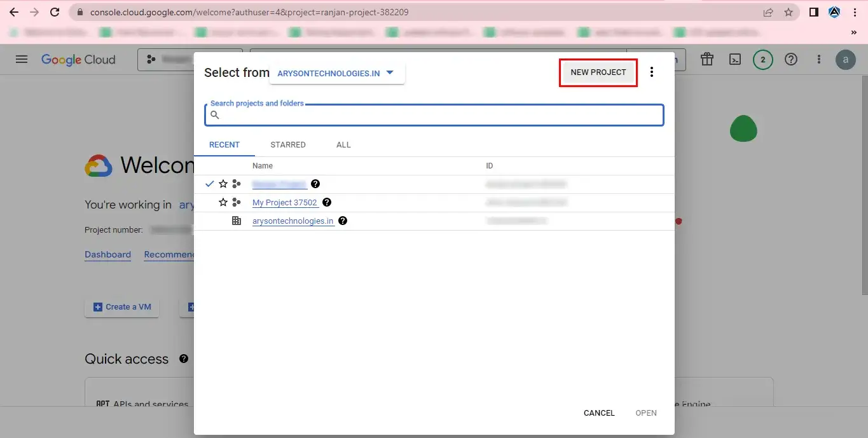Open notifications badge showing 2
This screenshot has width=868, height=438.
coord(762,60)
